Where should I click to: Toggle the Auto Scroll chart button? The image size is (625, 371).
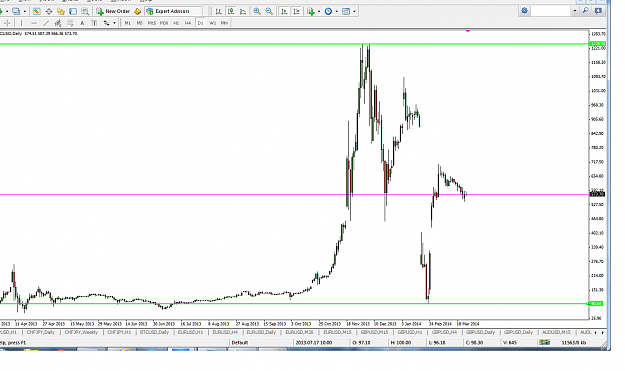[x=284, y=11]
